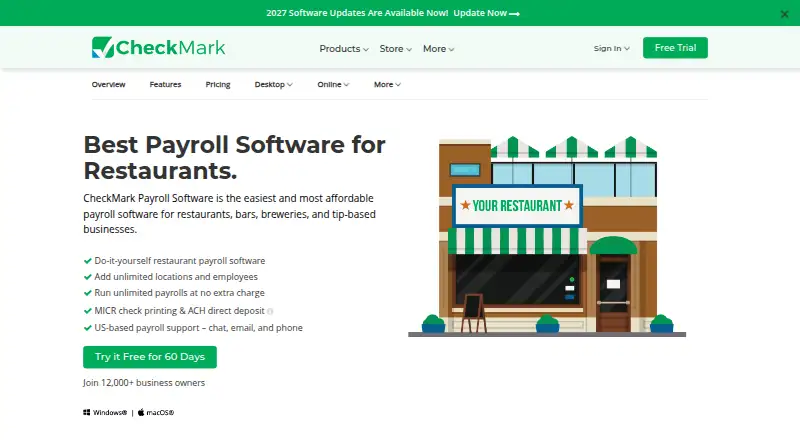Go to the Overview tab

[109, 84]
